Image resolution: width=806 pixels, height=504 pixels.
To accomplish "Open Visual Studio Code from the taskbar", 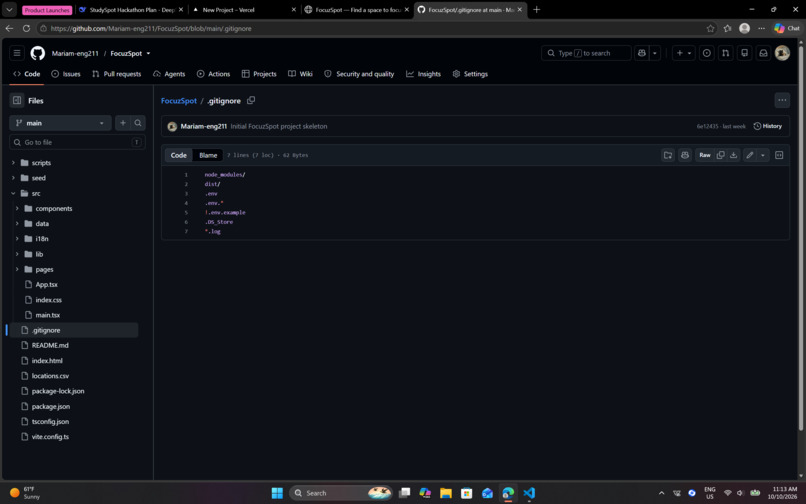I will [529, 493].
